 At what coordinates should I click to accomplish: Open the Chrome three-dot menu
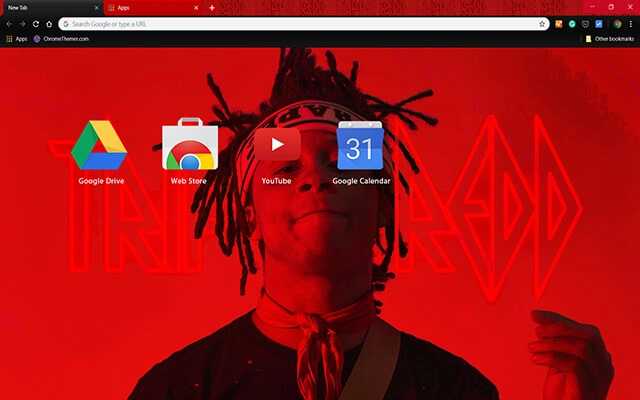(631, 24)
